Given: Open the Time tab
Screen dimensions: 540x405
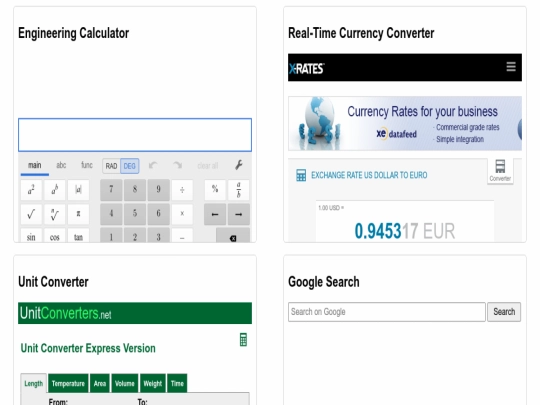Looking at the screenshot, I should click(x=177, y=383).
